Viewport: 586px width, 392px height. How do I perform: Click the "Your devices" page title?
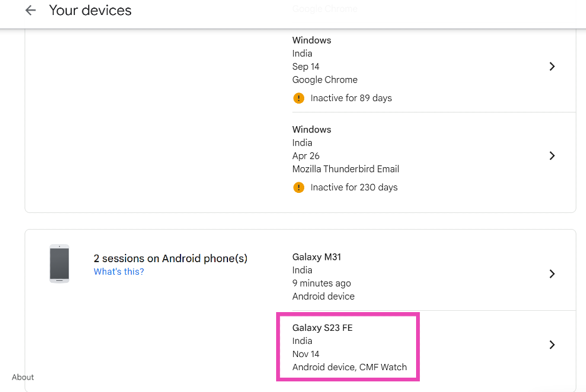click(x=90, y=11)
